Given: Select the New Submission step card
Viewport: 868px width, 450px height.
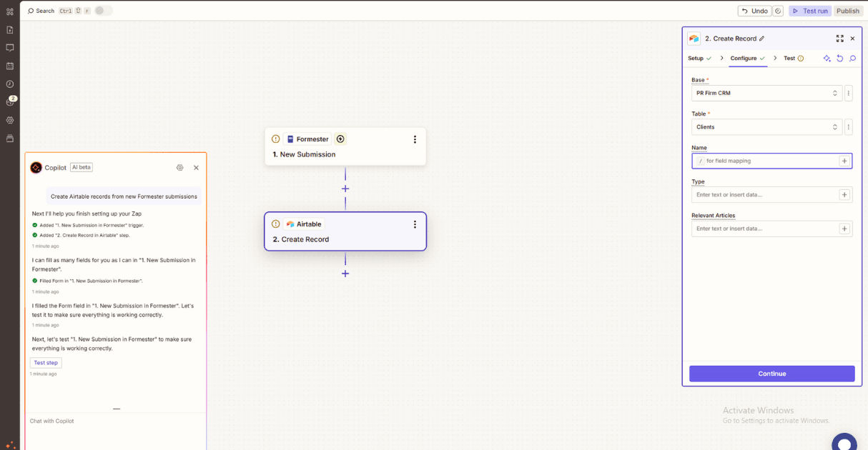Looking at the screenshot, I should (x=345, y=146).
